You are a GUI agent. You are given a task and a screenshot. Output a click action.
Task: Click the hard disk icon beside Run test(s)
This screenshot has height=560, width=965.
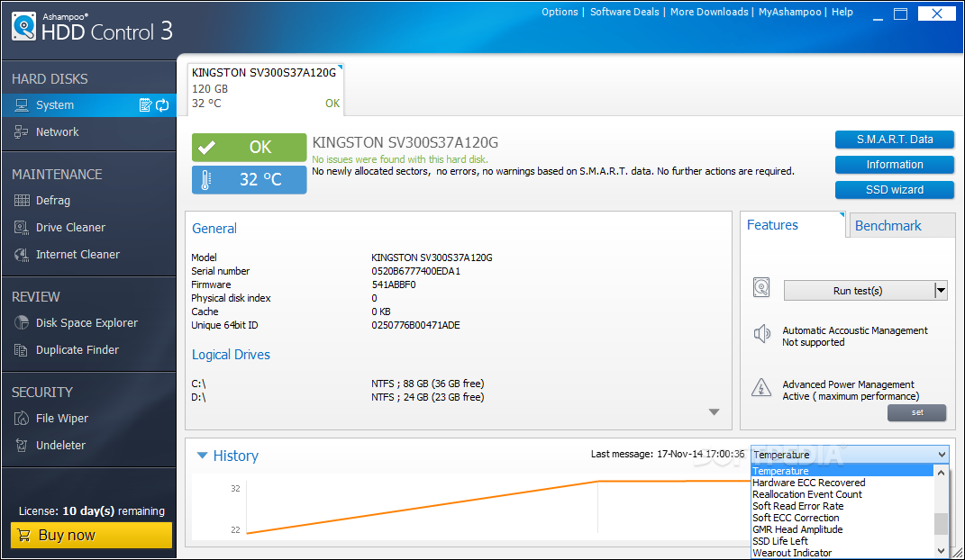point(761,288)
